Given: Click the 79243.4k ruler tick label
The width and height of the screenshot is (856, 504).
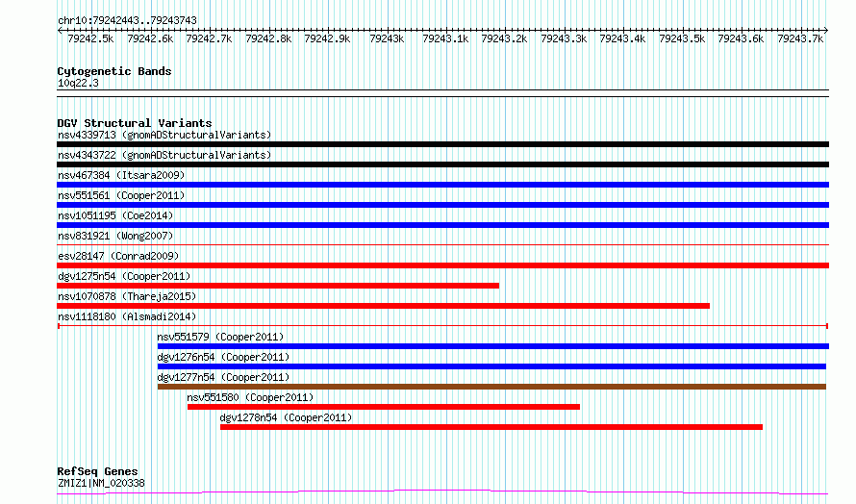Looking at the screenshot, I should pyautogui.click(x=623, y=38).
